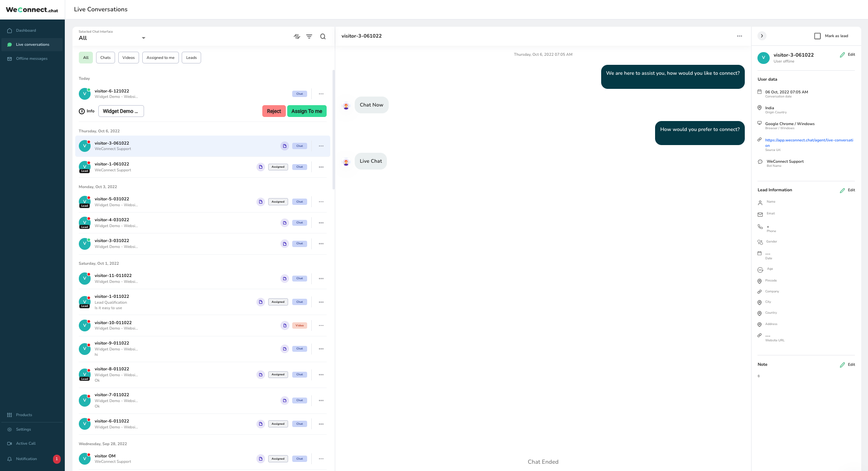Open Active Call in sidebar
Screen dimensions: 868x471
[32, 443]
